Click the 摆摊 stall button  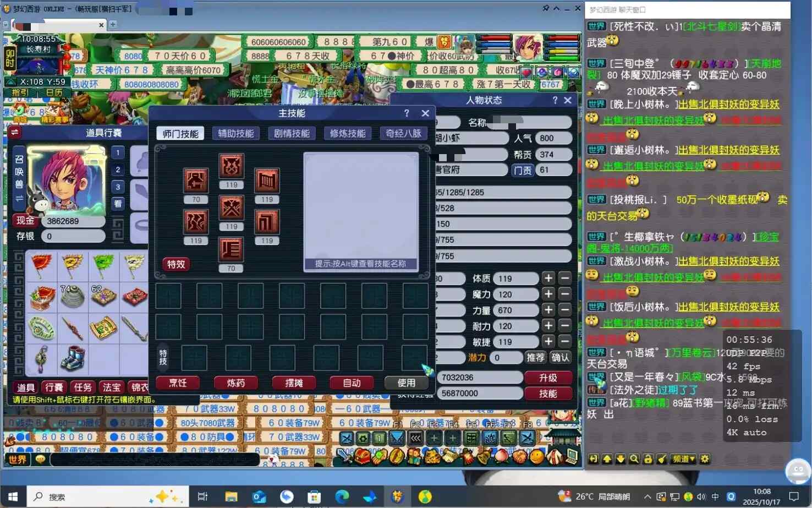(x=294, y=383)
